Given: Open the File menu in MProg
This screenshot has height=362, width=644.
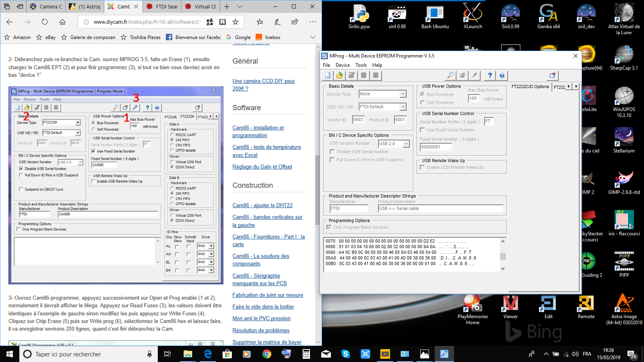Looking at the screenshot, I should click(x=326, y=65).
